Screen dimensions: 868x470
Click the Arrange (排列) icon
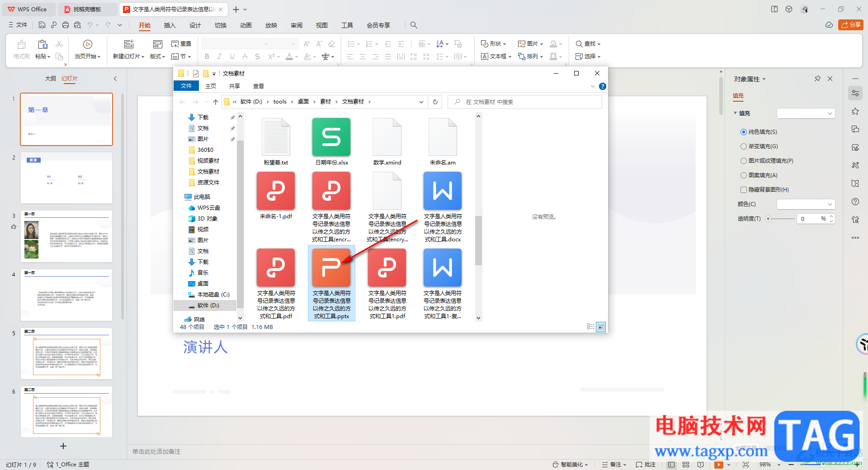[521, 56]
